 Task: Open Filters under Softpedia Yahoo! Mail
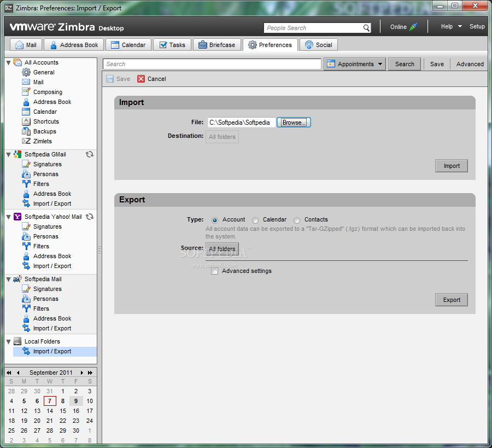tap(41, 246)
